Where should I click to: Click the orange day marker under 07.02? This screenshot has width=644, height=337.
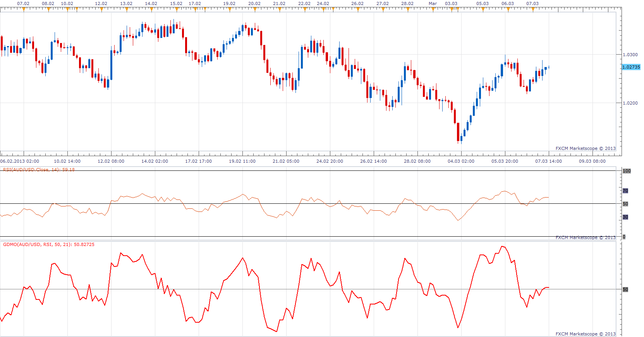[24, 10]
